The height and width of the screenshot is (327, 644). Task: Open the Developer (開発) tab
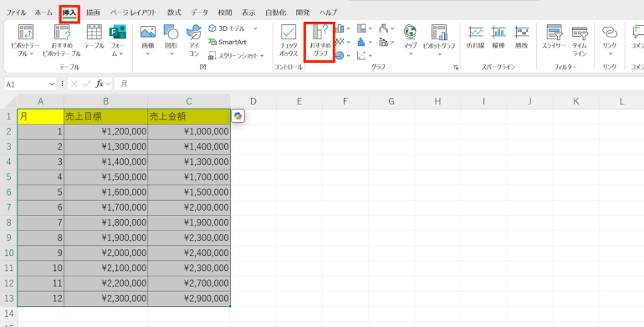303,13
